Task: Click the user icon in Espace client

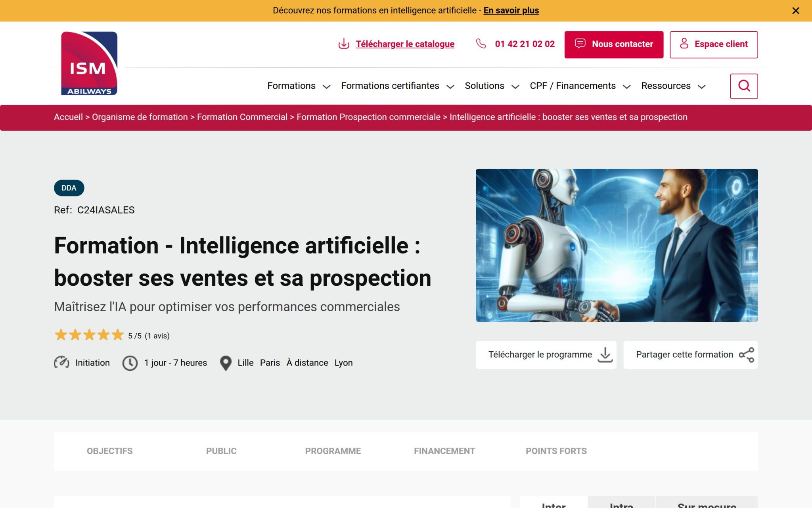Action: (x=684, y=44)
